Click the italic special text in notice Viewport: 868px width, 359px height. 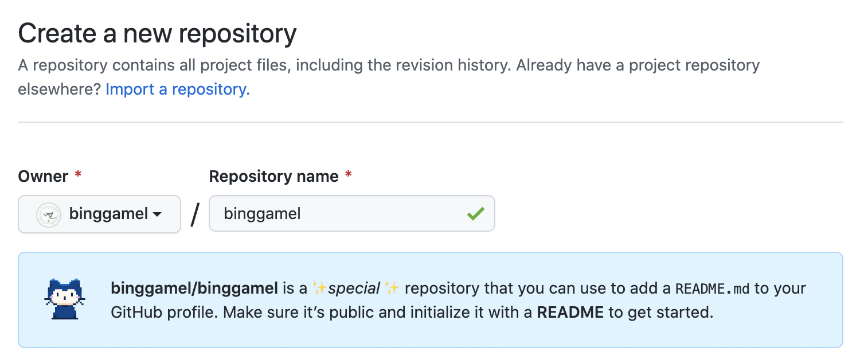(354, 288)
